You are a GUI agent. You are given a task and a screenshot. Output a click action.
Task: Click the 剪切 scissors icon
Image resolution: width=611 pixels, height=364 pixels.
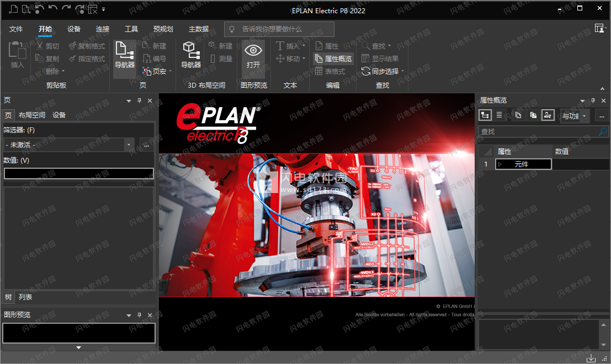pos(40,46)
